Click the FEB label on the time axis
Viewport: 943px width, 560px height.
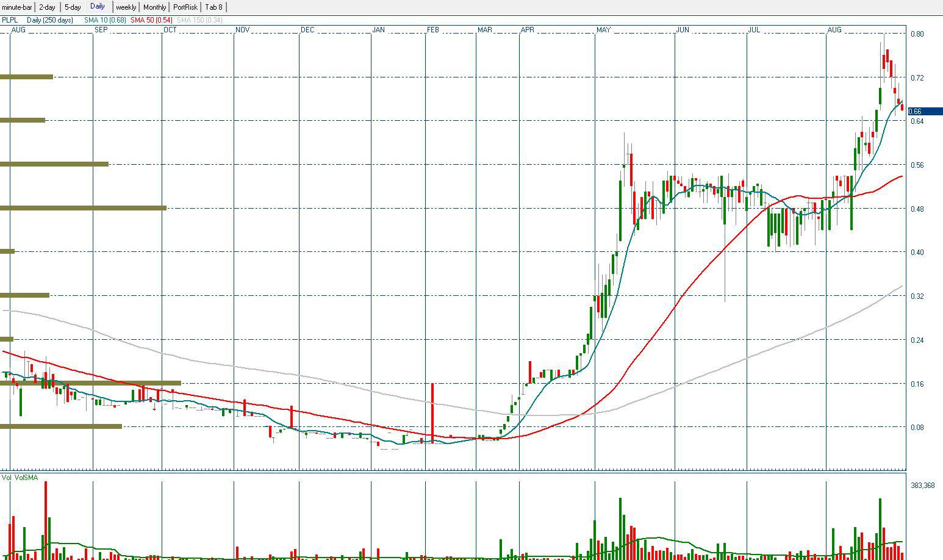(x=433, y=30)
